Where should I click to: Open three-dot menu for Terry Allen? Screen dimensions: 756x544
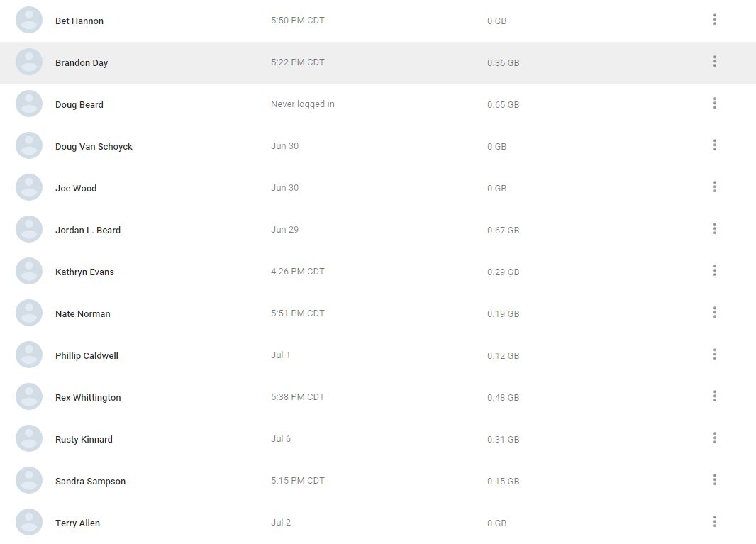pyautogui.click(x=714, y=522)
